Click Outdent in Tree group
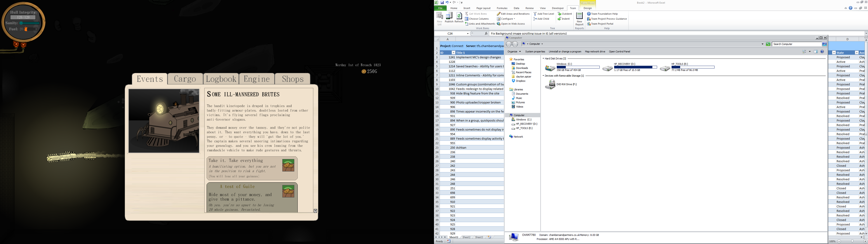 [565, 14]
